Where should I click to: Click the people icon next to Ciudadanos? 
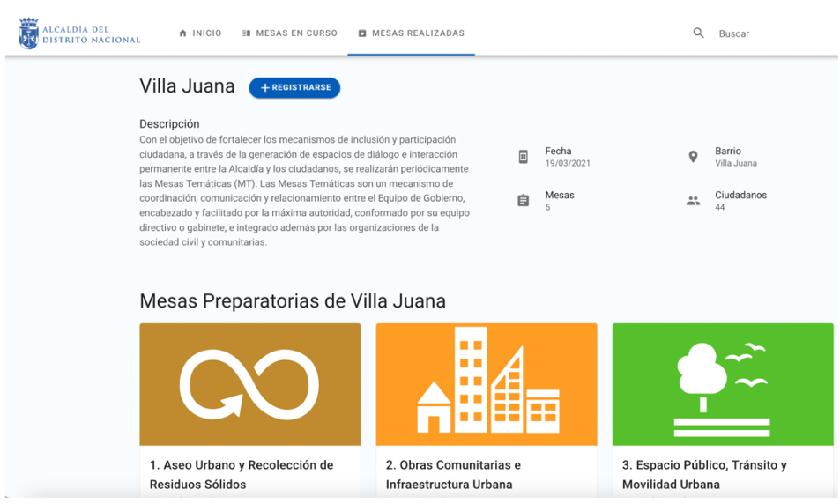click(x=693, y=201)
